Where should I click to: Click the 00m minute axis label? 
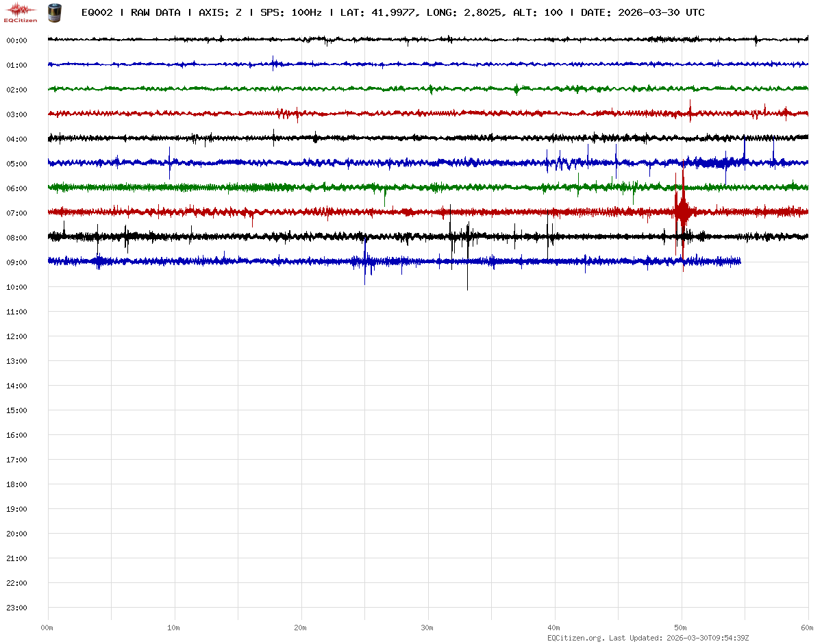(47, 628)
